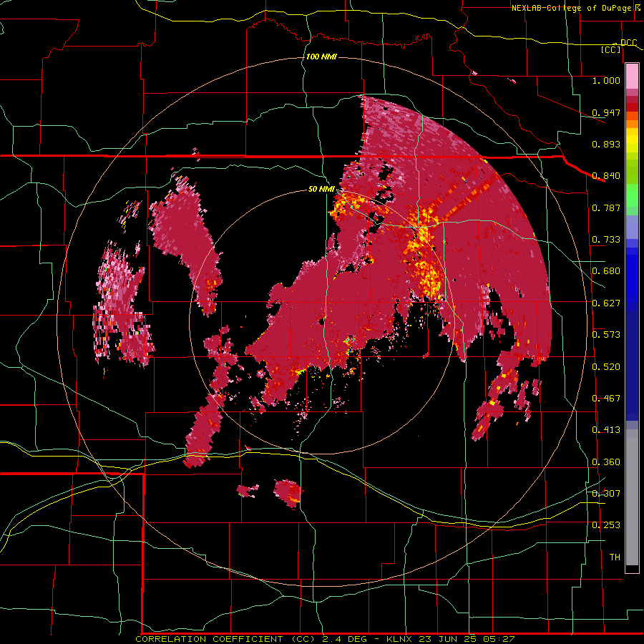Select the 0.360 scale value
The height and width of the screenshot is (644, 644).
click(606, 462)
